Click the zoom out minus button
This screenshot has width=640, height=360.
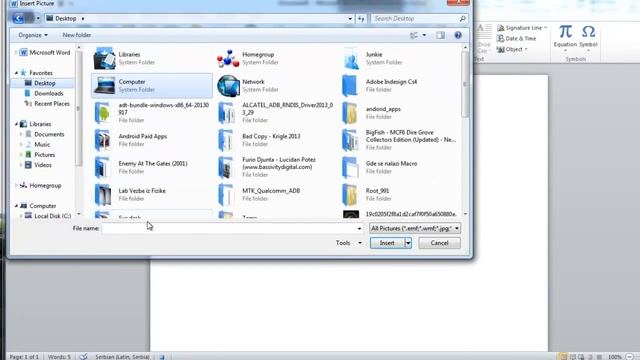click(630, 357)
